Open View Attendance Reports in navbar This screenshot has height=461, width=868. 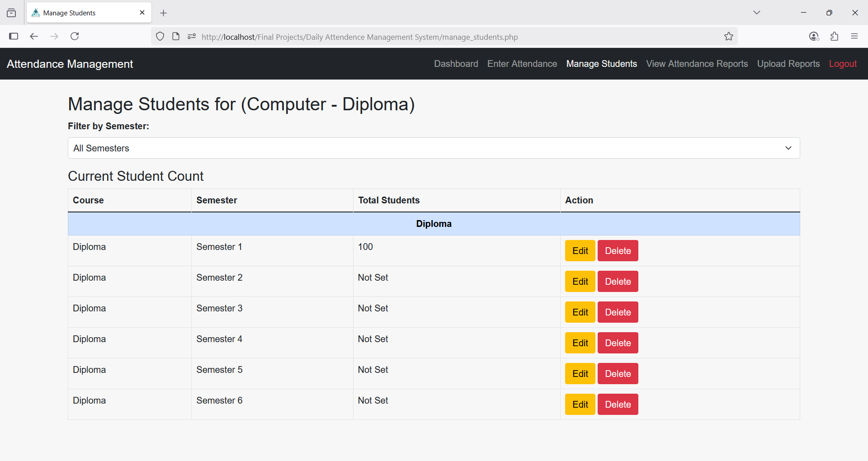tap(697, 64)
